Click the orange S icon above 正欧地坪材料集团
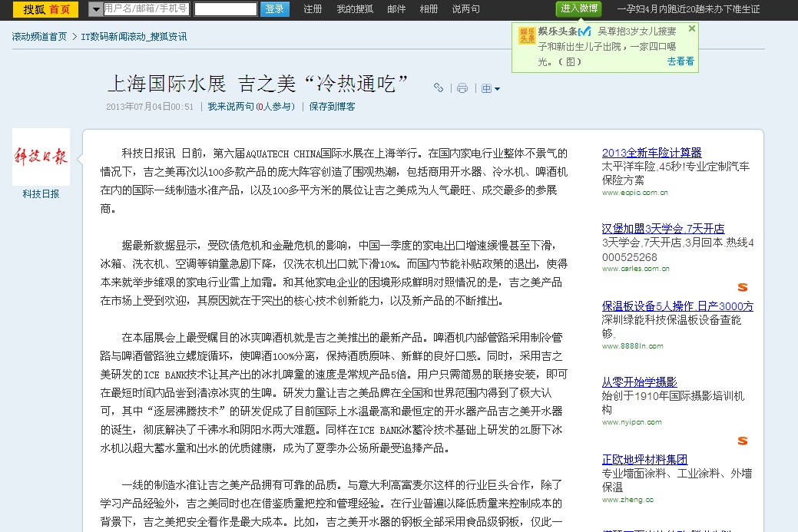Screen dimensions: 798x532 (x=743, y=441)
